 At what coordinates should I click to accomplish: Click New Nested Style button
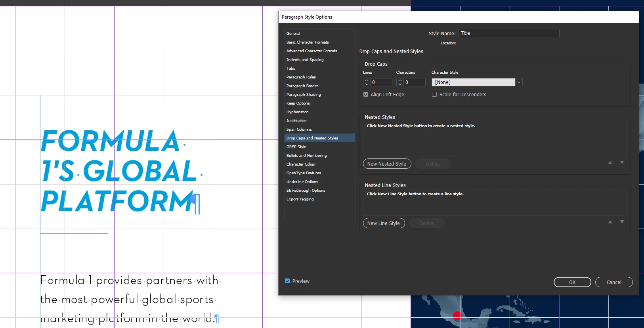tap(387, 164)
